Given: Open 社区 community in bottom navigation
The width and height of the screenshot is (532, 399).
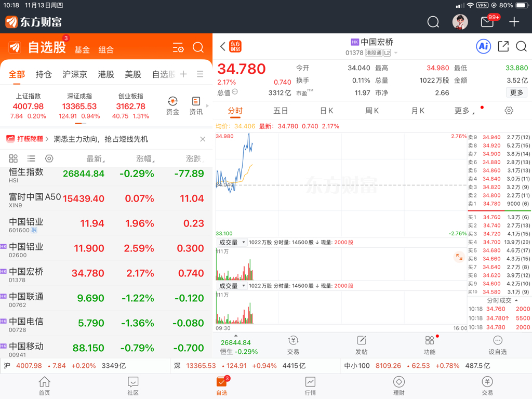Looking at the screenshot, I should coord(133,386).
